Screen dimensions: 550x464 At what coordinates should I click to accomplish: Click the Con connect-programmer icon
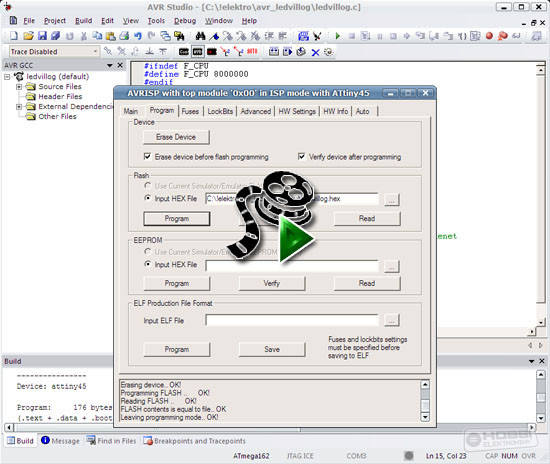(x=183, y=52)
